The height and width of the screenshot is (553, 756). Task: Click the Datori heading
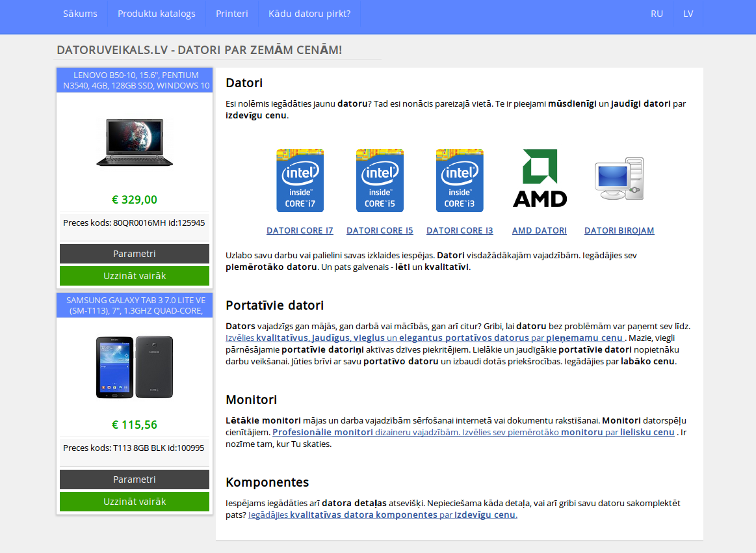(x=244, y=83)
